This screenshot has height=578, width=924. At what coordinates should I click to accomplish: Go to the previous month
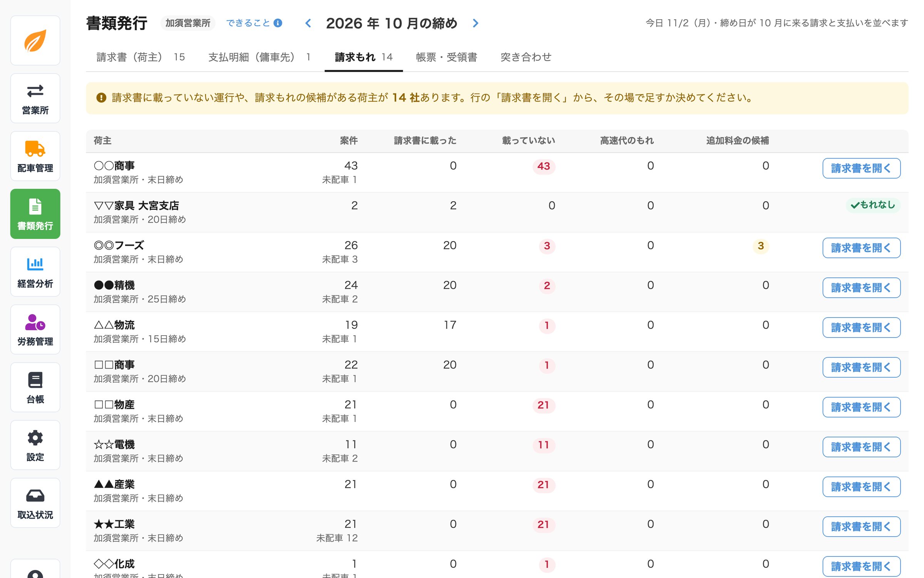pyautogui.click(x=308, y=23)
